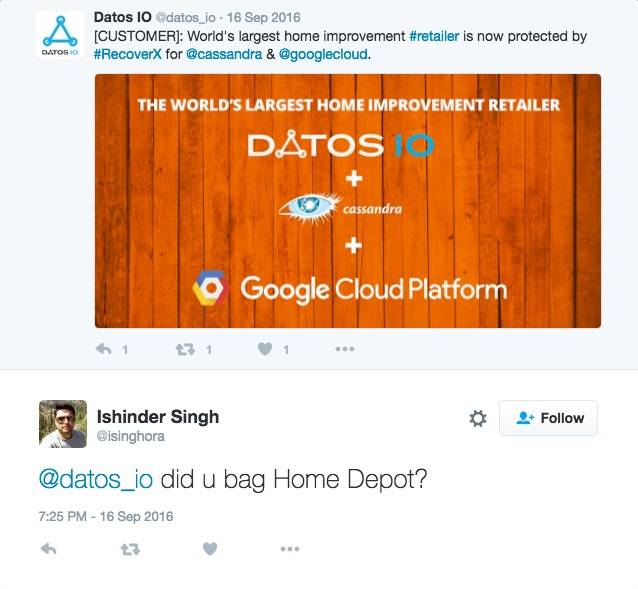
Task: Open the home improvement retailer image
Action: [347, 200]
